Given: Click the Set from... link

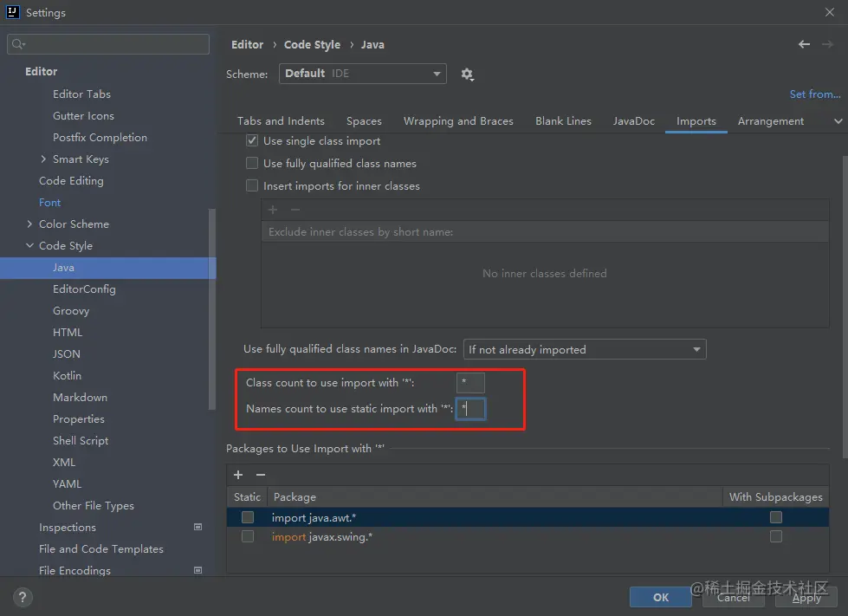Looking at the screenshot, I should pos(815,94).
